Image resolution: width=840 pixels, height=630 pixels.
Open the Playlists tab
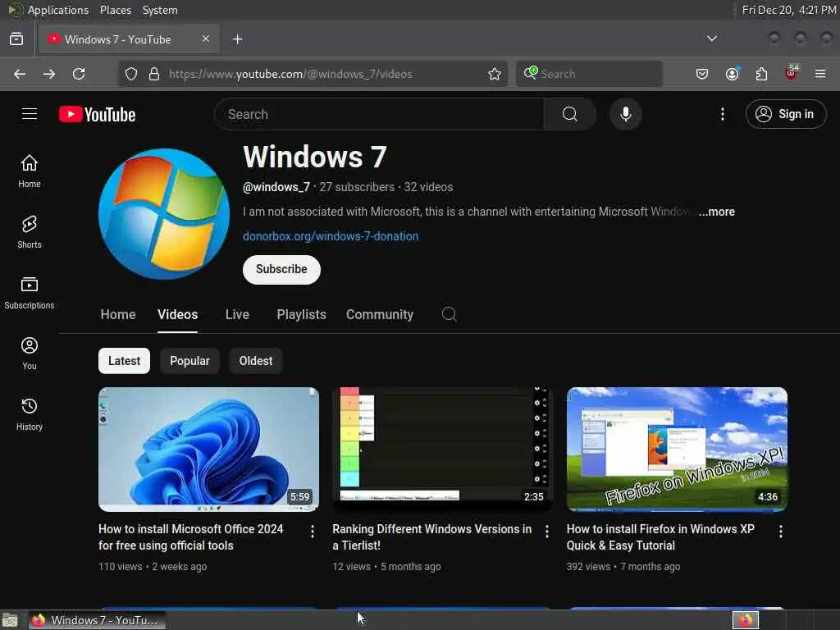(x=301, y=314)
